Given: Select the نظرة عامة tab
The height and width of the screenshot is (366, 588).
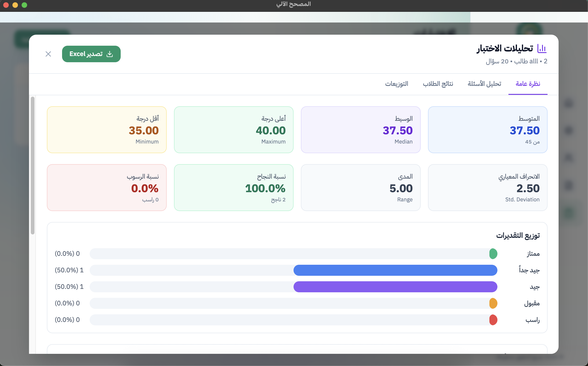Looking at the screenshot, I should click(528, 84).
